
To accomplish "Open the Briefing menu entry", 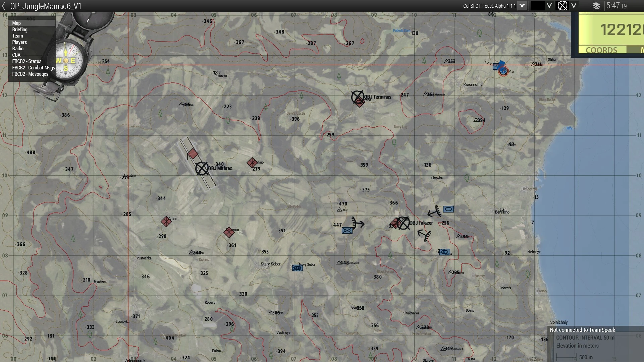I will 20,29.
